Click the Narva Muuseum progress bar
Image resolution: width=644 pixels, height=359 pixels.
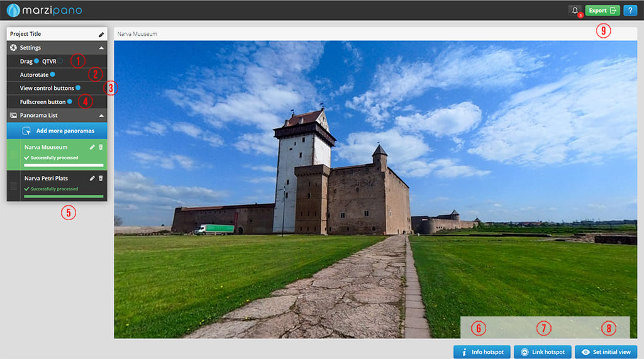(x=64, y=165)
